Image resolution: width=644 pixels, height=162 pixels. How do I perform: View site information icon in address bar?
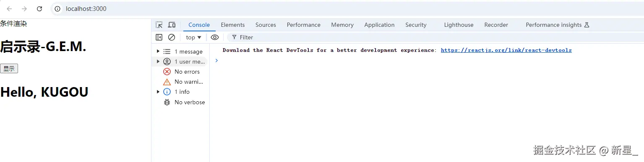58,9
